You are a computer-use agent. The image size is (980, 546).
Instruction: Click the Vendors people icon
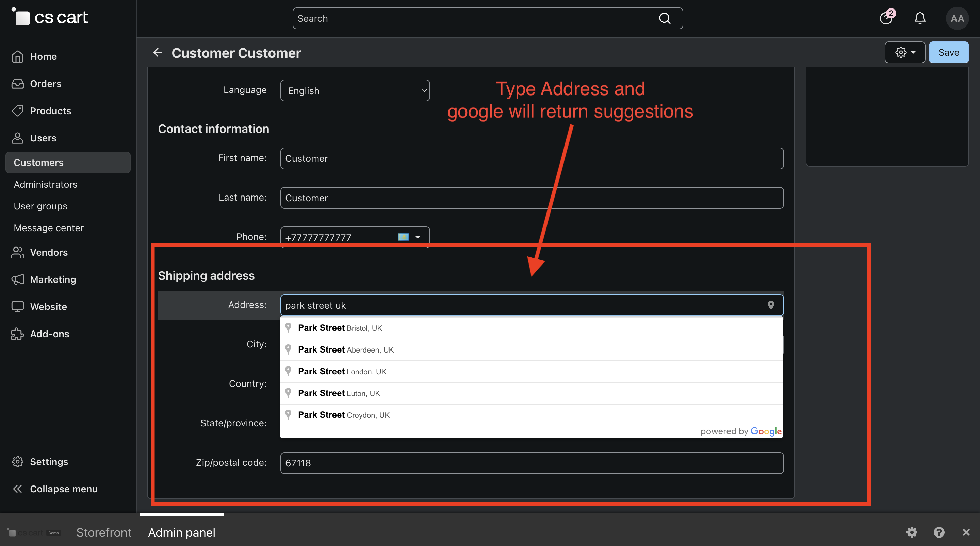[x=17, y=252]
